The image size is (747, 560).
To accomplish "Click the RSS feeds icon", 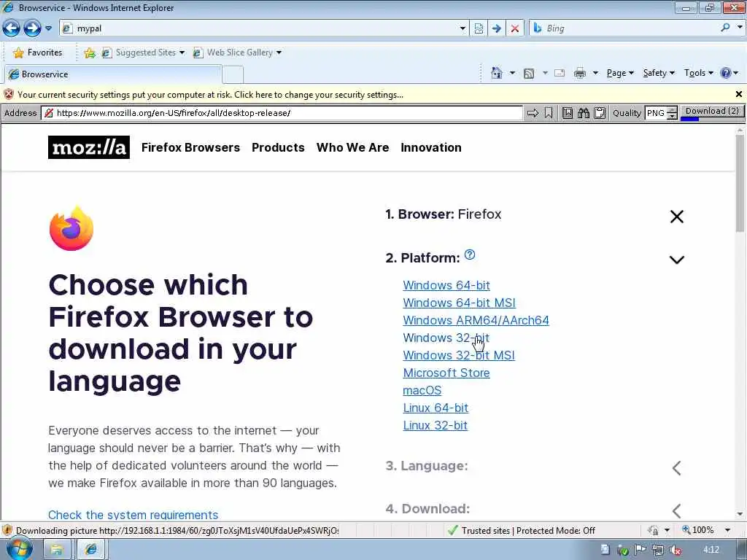I will [x=529, y=73].
